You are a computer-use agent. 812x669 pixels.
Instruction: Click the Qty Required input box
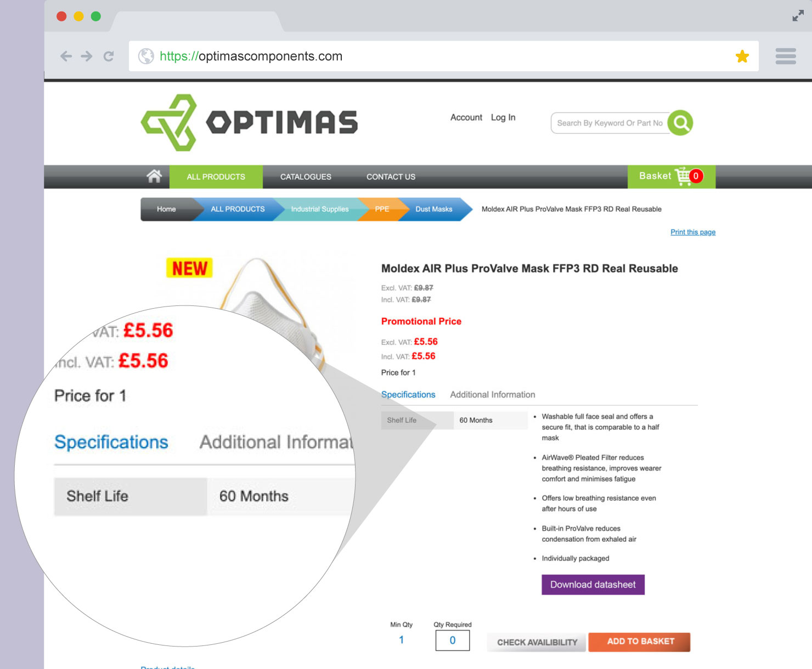coord(453,640)
